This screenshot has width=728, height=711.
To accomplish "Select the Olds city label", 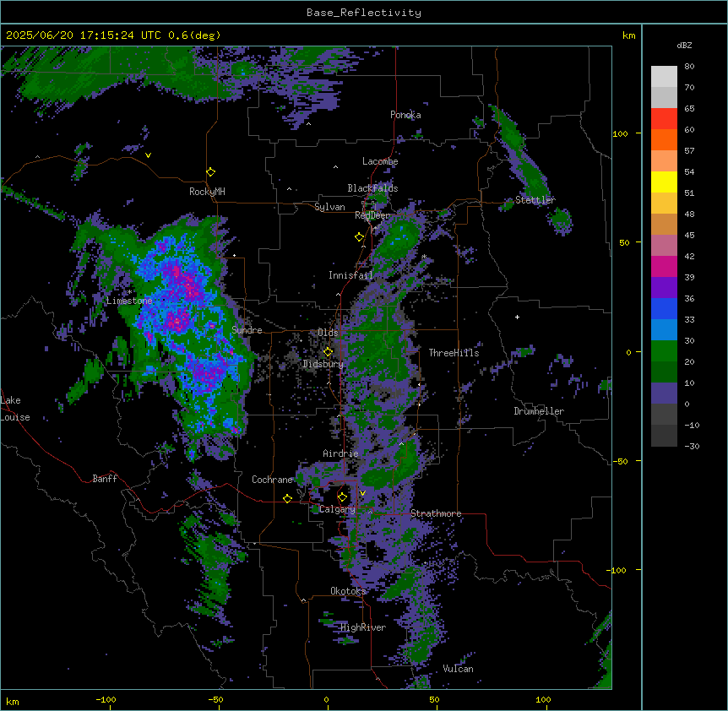I will (328, 333).
